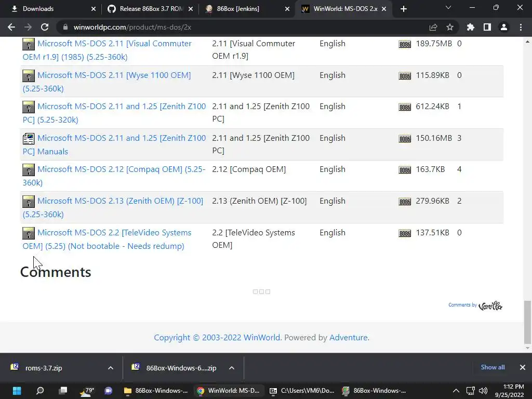The height and width of the screenshot is (399, 532).
Task: Click 8086 chip icon in Compaq row
Action: click(x=405, y=170)
